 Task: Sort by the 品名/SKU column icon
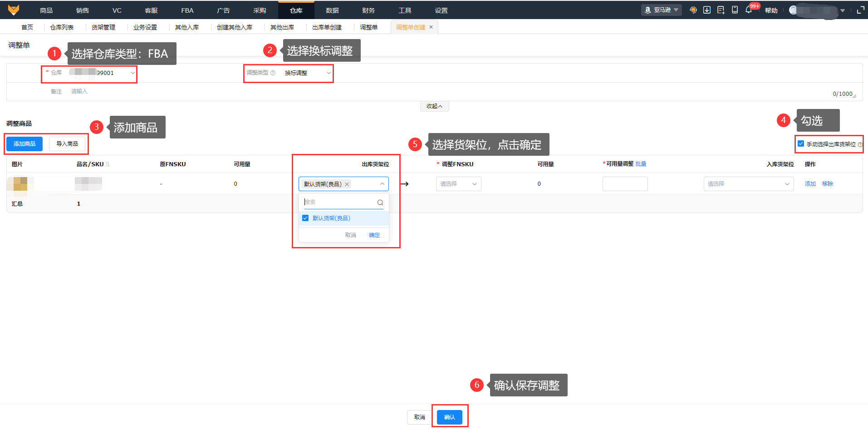coord(108,164)
